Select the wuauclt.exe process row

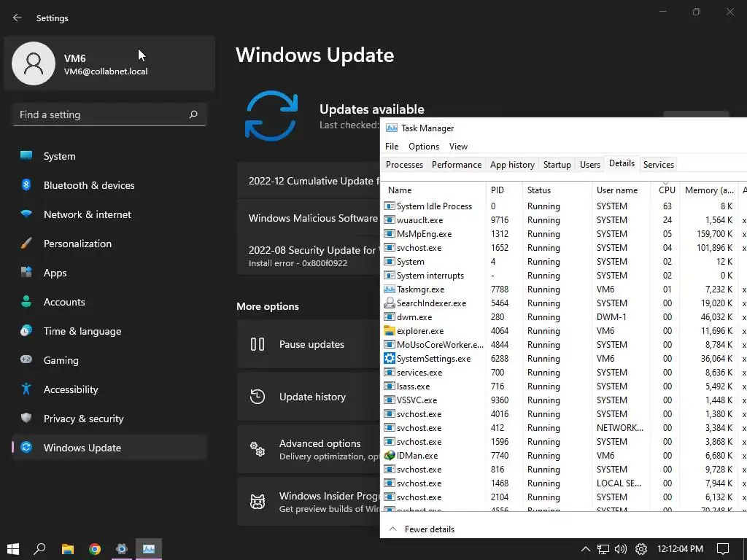[564, 220]
